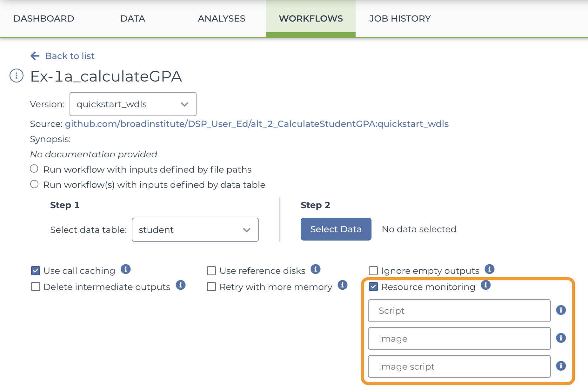Viewport: 588px width, 389px height.
Task: Click the Synopsis: label
Action: [50, 139]
